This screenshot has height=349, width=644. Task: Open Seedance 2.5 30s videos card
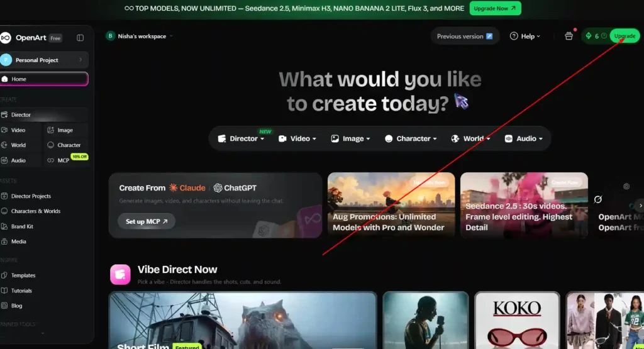[x=524, y=205]
